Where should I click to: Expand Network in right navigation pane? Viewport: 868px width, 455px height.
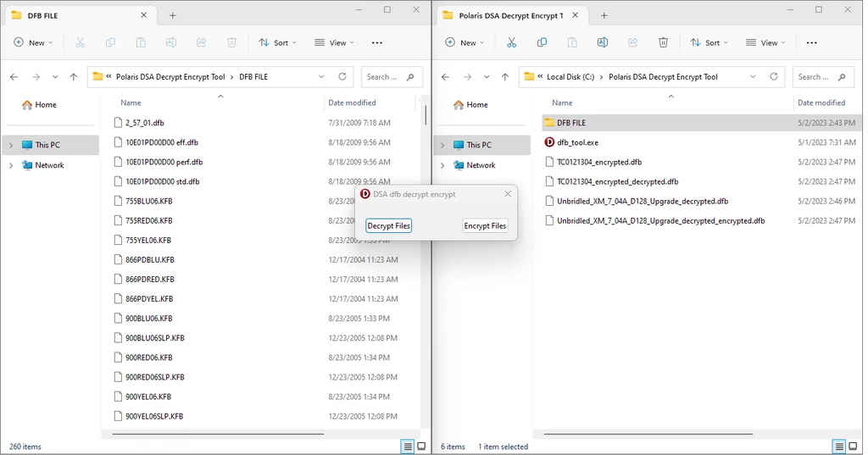[442, 165]
